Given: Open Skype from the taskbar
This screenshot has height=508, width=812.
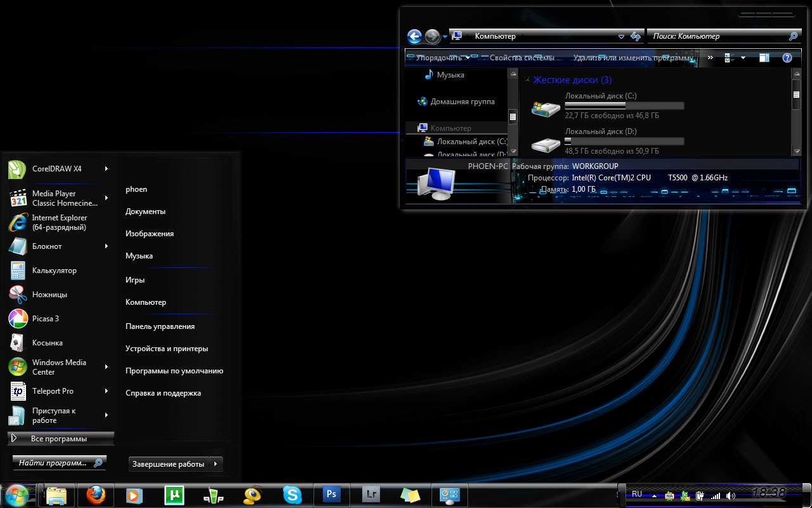Looking at the screenshot, I should coord(292,495).
